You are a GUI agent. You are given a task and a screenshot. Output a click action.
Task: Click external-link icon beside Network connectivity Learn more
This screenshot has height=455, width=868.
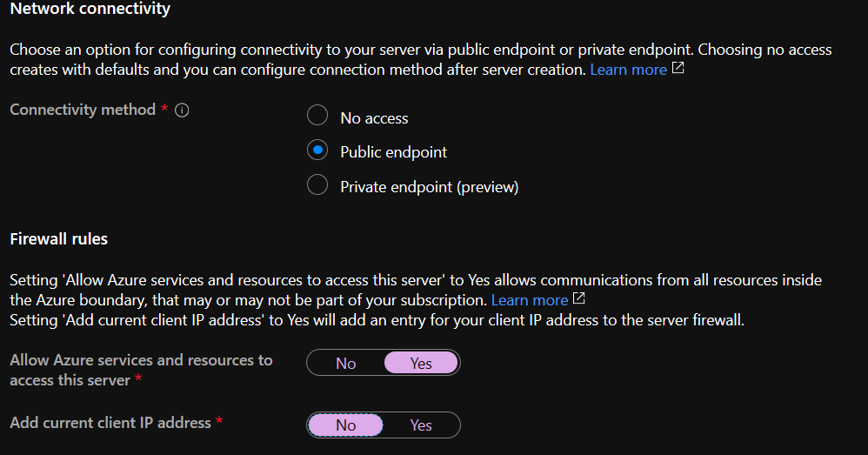[x=678, y=68]
